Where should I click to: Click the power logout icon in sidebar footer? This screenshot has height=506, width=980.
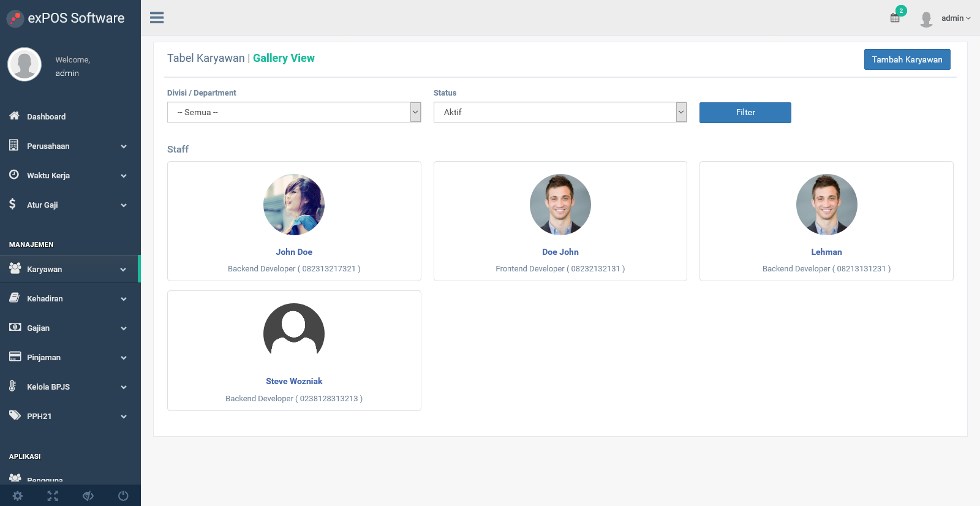[123, 496]
